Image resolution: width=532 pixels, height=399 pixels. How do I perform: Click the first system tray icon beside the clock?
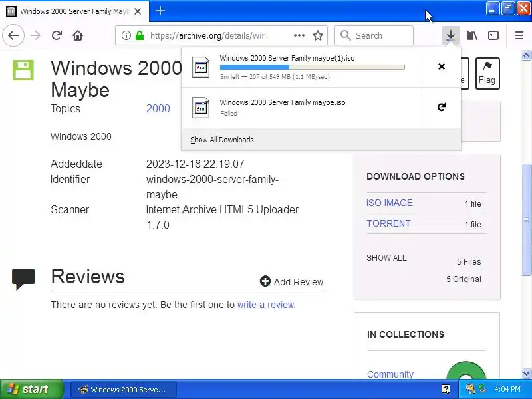pos(471,389)
